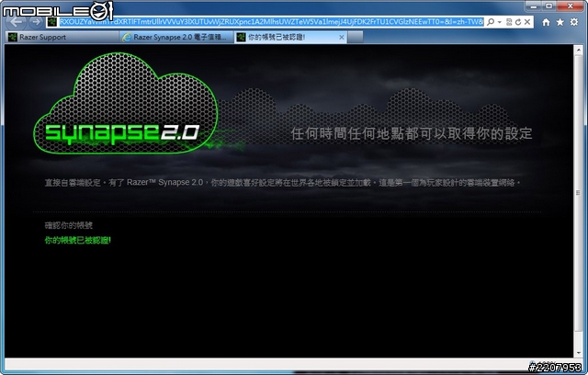Select the 你的帳號已被認證! tab
Image resolution: width=588 pixels, height=375 pixels.
(290, 37)
